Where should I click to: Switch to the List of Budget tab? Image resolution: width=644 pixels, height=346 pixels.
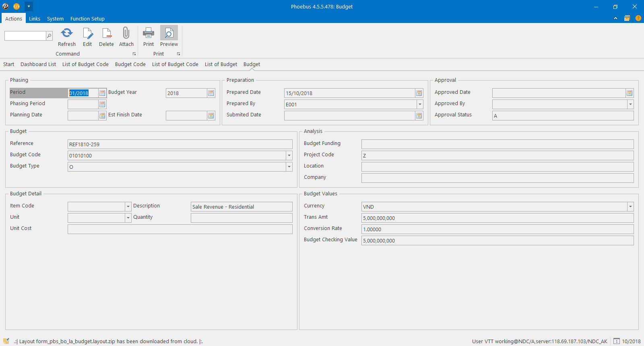click(x=221, y=64)
